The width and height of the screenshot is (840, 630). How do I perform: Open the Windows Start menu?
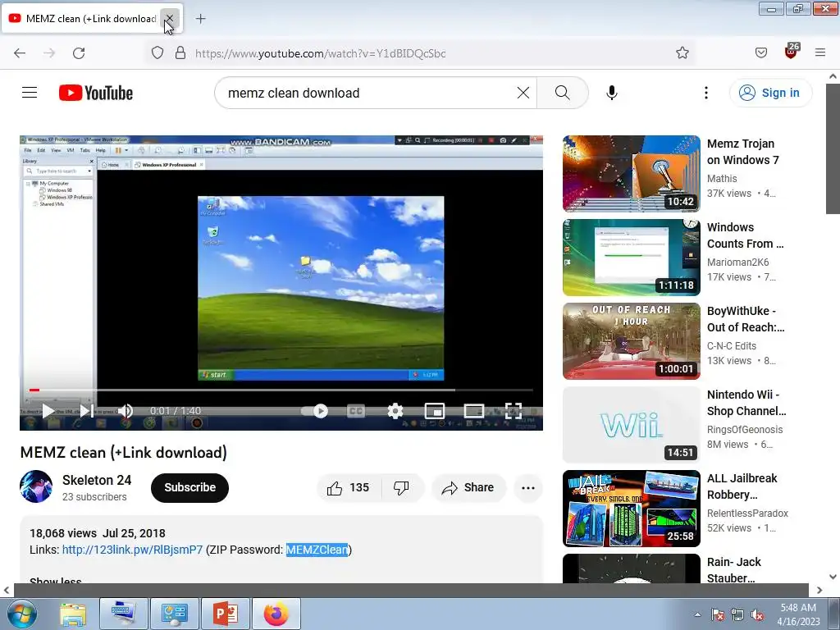[x=22, y=614]
